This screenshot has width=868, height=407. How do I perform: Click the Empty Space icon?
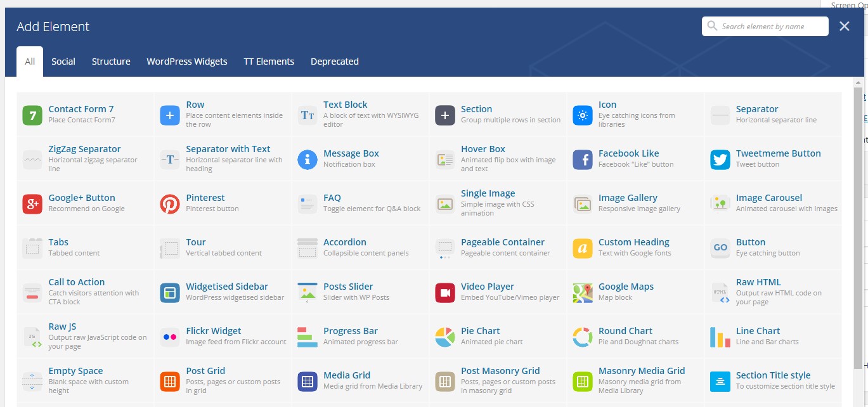click(x=32, y=382)
